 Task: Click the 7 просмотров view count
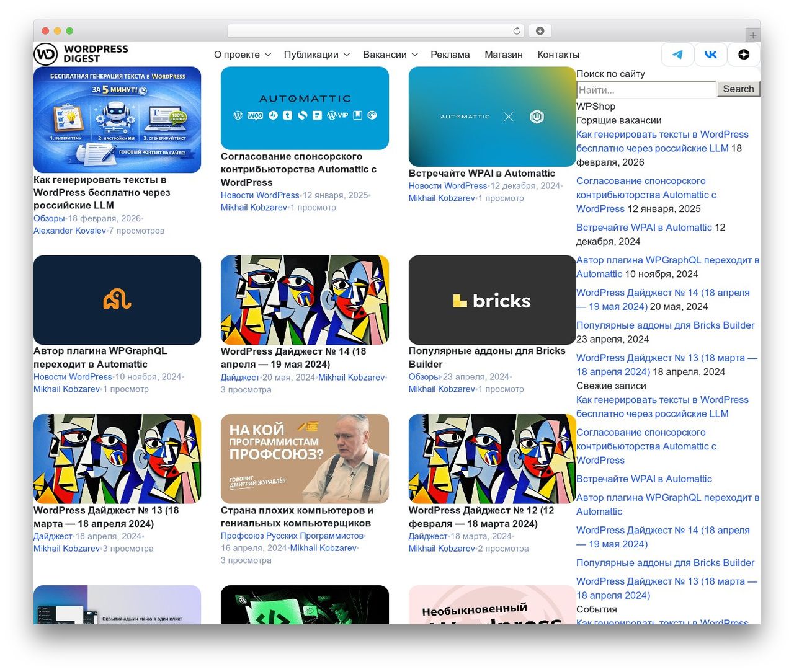tap(136, 231)
